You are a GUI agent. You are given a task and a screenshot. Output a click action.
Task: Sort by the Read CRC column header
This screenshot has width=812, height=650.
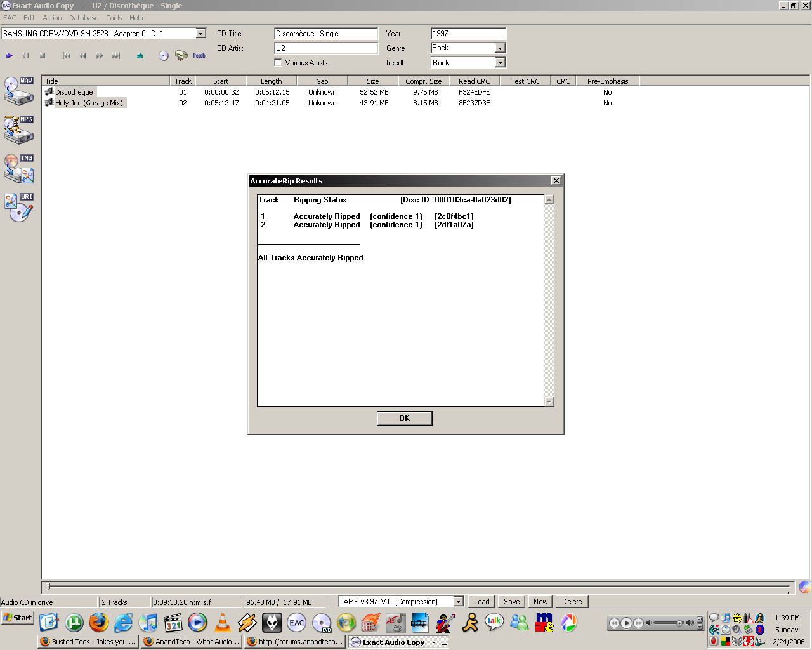[475, 81]
